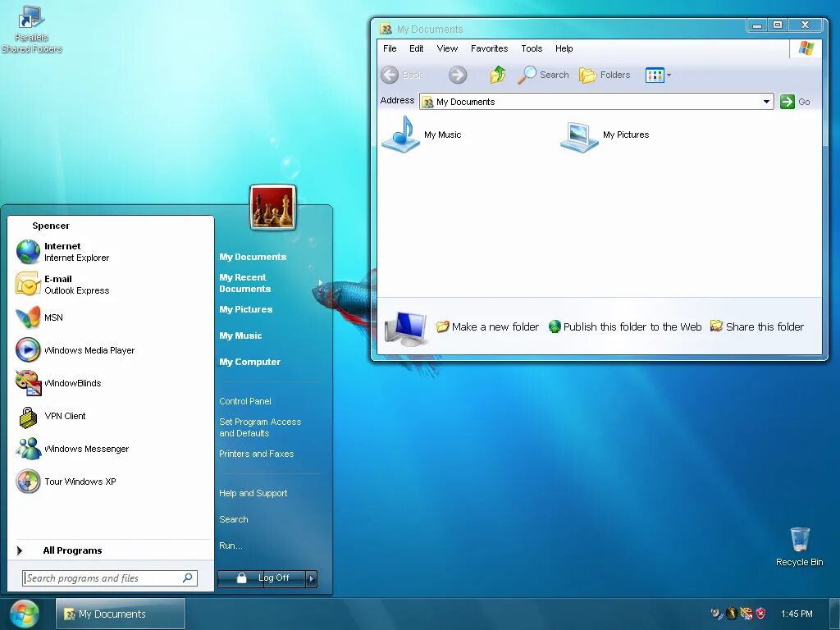Open the shutdown options arrow next to Log Off
This screenshot has width=840, height=630.
click(311, 578)
